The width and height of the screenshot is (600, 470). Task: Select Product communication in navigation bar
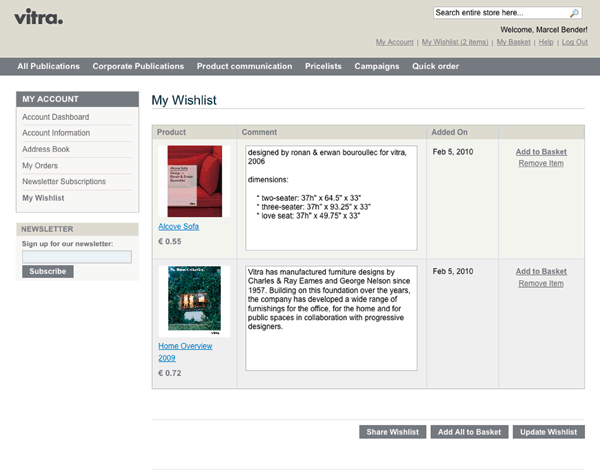[244, 66]
